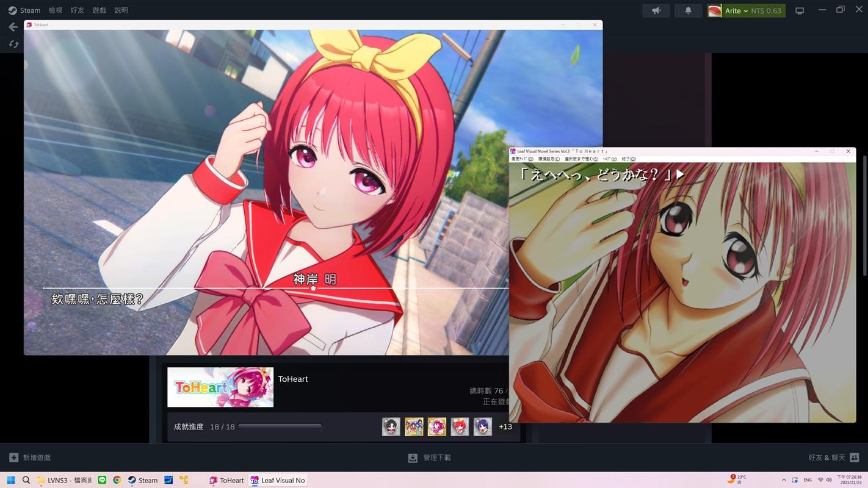Expand the system tray hidden icons chevron

pyautogui.click(x=784, y=480)
